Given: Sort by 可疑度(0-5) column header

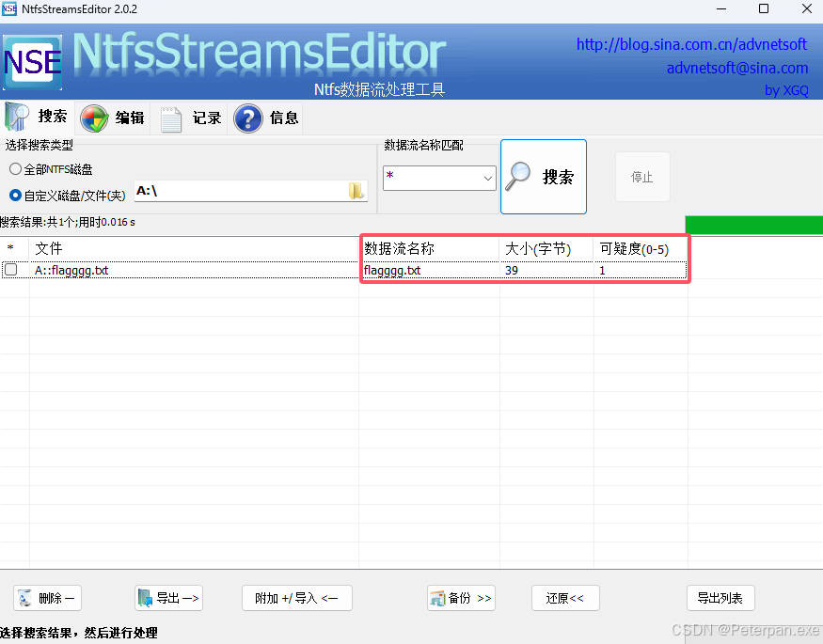Looking at the screenshot, I should tap(641, 248).
